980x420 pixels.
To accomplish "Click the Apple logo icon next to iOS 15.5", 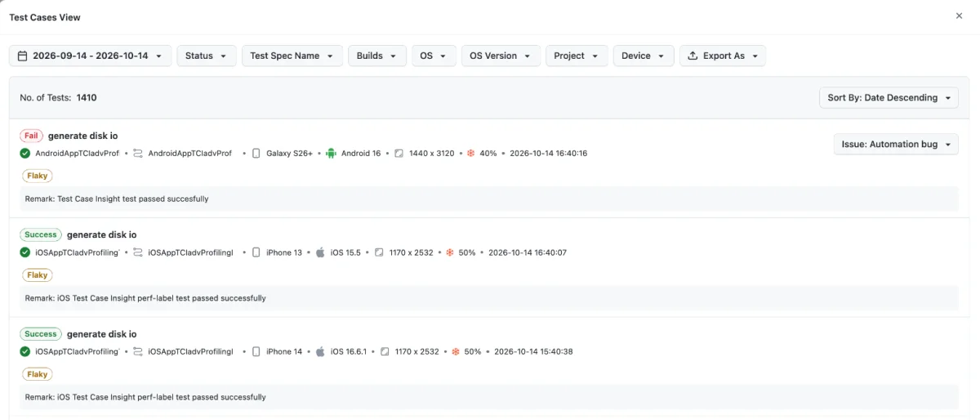I will pyautogui.click(x=320, y=252).
